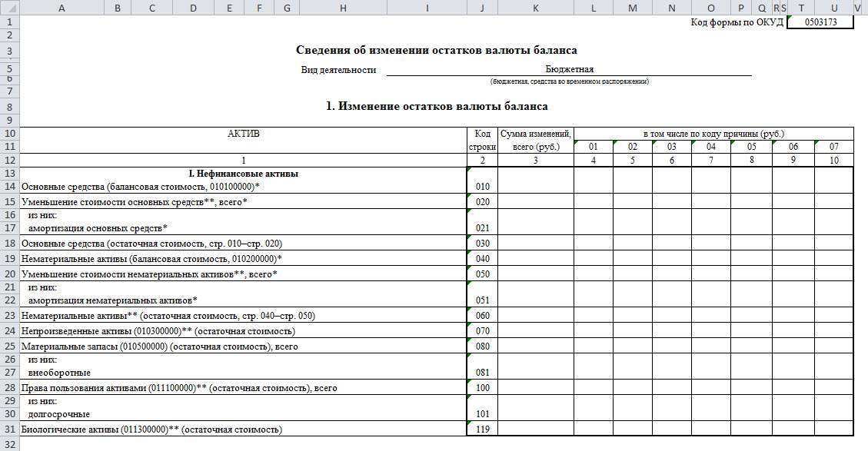
Task: Click the title 'Сведения об изменении остатков валюты баланса'
Action: click(436, 51)
